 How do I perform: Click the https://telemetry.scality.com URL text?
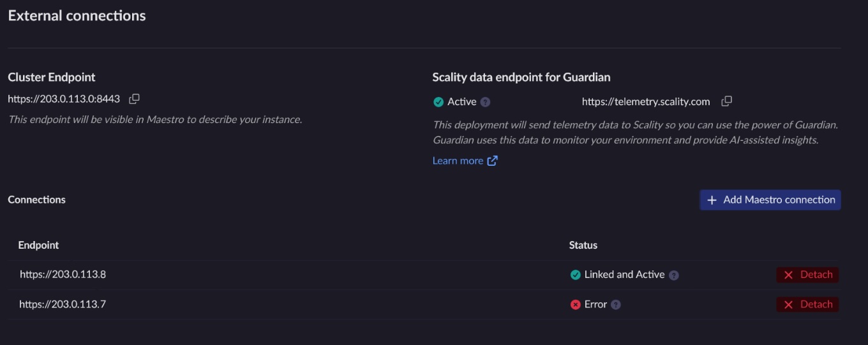click(646, 101)
